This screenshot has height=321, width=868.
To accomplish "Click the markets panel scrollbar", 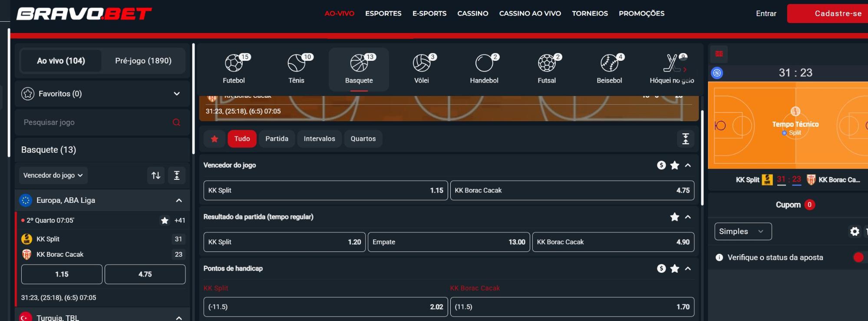I will (x=702, y=157).
